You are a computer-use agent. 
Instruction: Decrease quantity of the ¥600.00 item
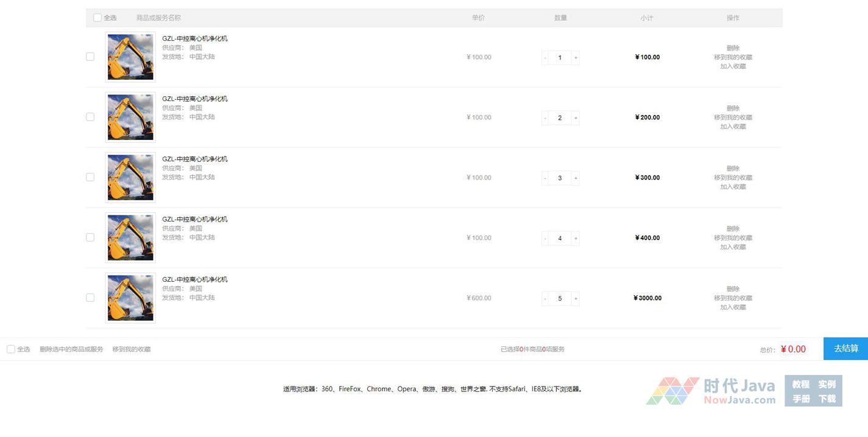[545, 299]
